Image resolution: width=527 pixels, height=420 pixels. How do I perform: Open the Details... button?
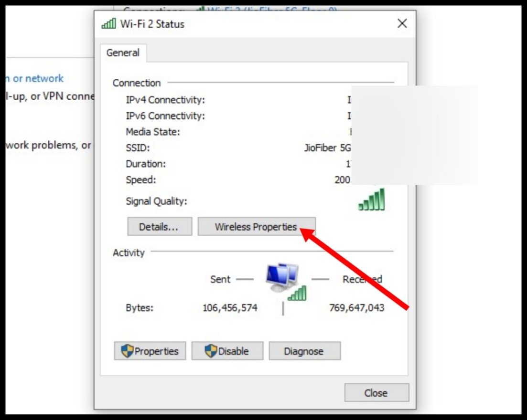pyautogui.click(x=160, y=227)
